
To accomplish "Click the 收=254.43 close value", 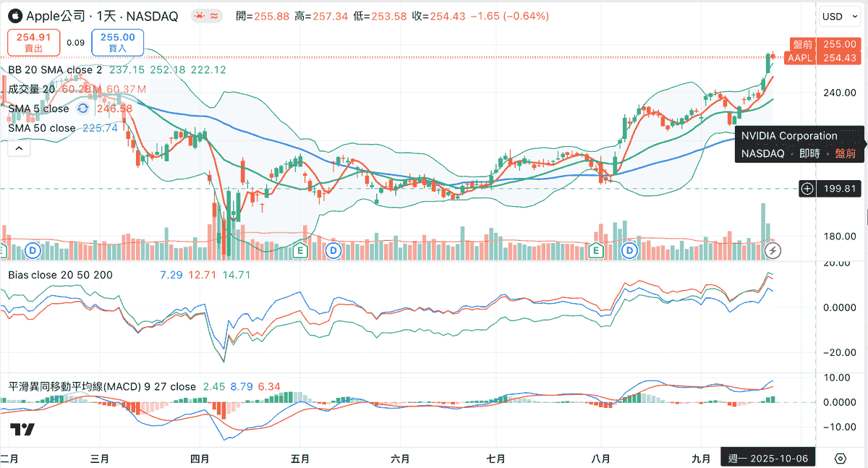I will (x=438, y=16).
